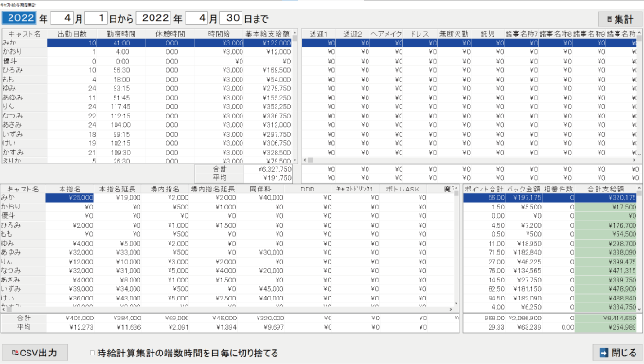Click the 相番件数 column header
This screenshot has width=644, height=364.
[558, 189]
